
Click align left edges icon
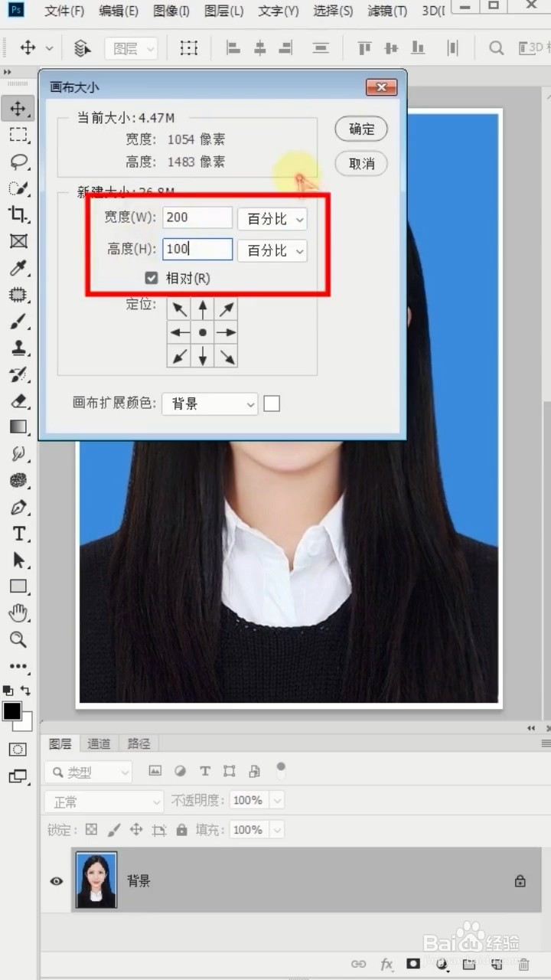point(233,48)
